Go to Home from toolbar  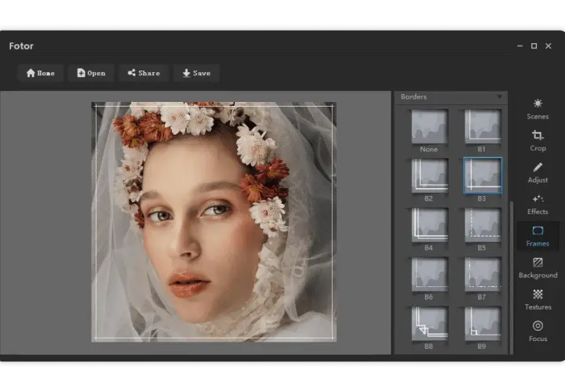[x=40, y=73]
